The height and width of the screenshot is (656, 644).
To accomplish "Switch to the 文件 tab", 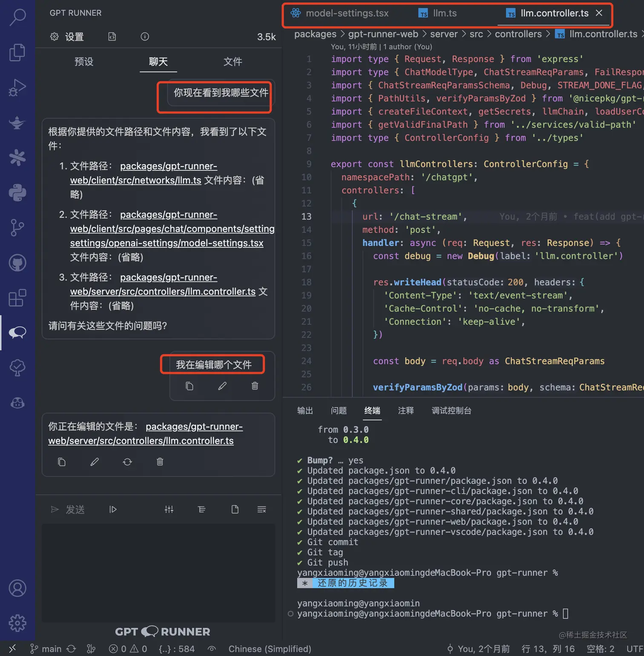I will 233,62.
